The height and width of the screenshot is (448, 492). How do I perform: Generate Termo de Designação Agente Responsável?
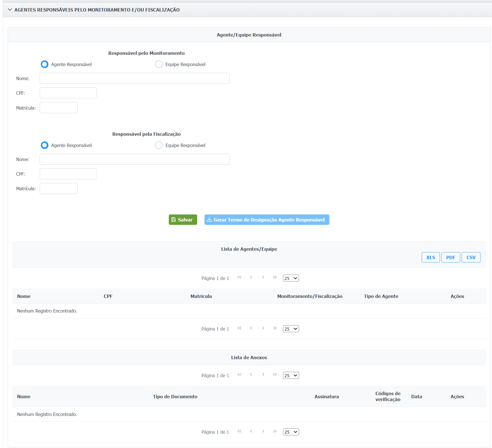(267, 220)
